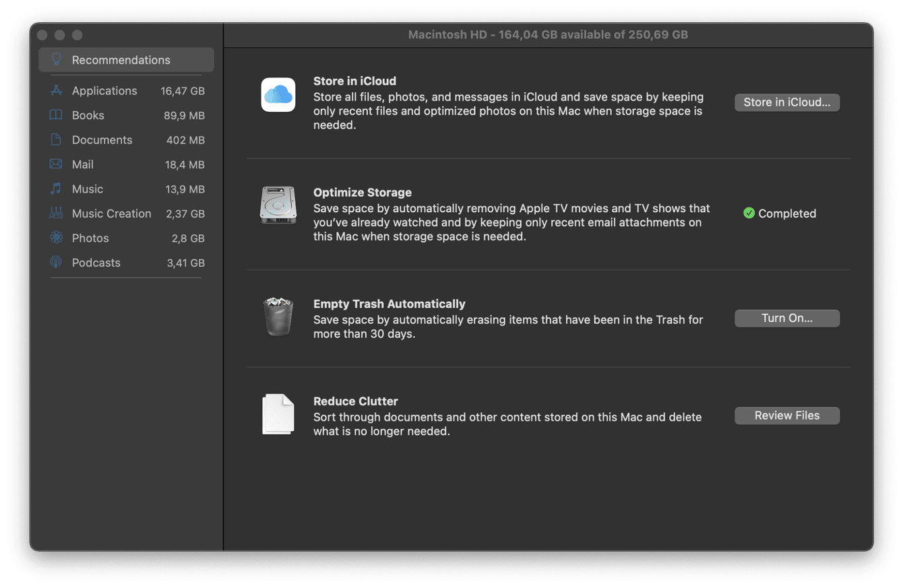903x588 pixels.
Task: Click the Reduce Clutter heading
Action: point(356,401)
